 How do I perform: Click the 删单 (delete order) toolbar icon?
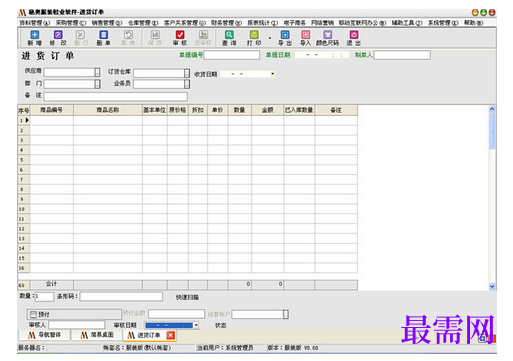pyautogui.click(x=104, y=35)
